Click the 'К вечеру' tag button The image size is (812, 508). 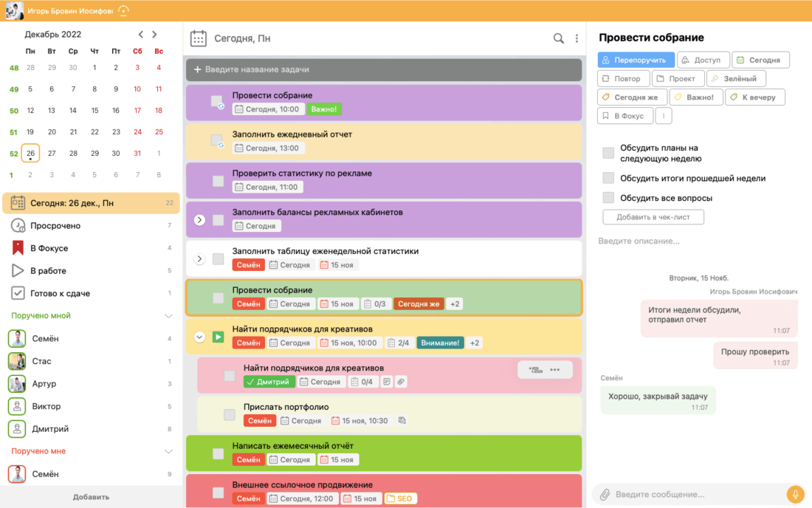(x=755, y=97)
